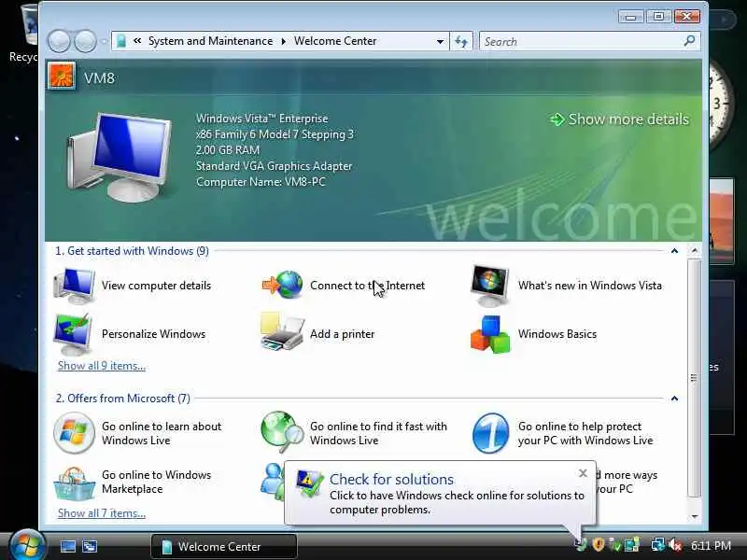Screen dimensions: 747x560
Task: Click Go online to find it fast text
Action: pyautogui.click(x=379, y=433)
